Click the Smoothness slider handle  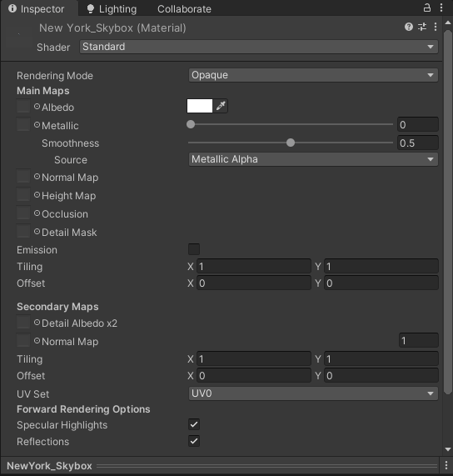click(x=291, y=143)
